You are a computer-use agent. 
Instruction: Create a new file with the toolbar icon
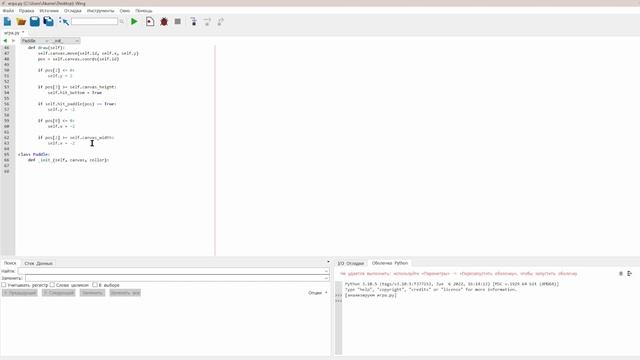click(7, 22)
